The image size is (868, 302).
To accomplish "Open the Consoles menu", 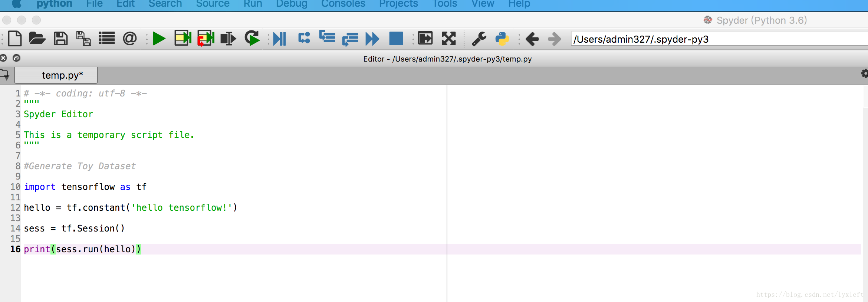I will 343,4.
